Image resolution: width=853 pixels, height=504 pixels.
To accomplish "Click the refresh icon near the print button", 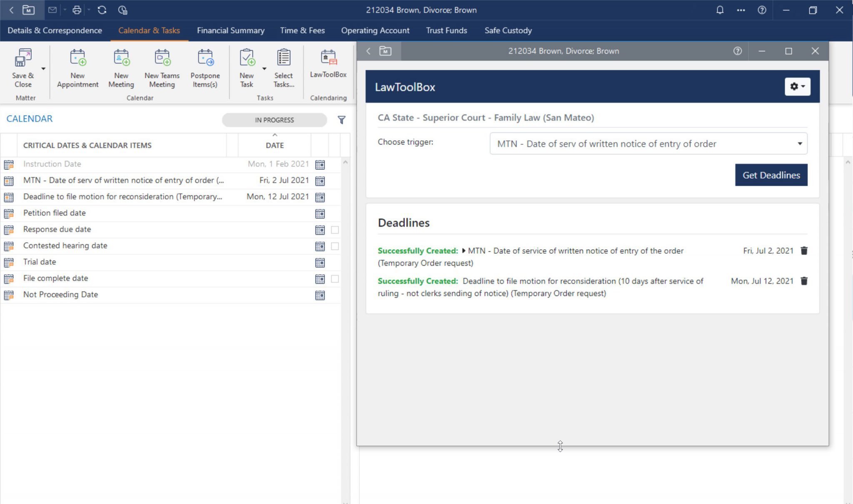I will coord(102,10).
